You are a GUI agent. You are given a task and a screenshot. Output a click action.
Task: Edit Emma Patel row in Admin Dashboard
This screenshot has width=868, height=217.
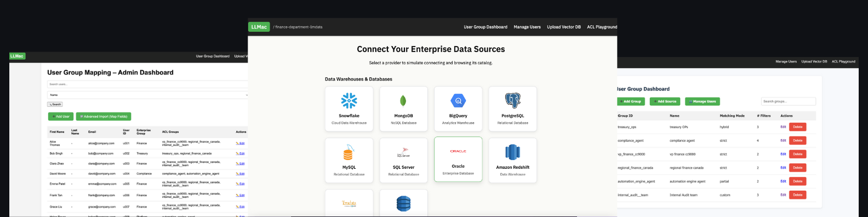(240, 184)
